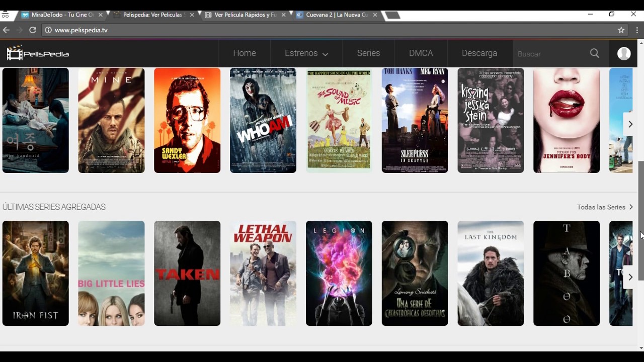The image size is (644, 362).
Task: Click the PelisPedia logo
Action: coord(38,53)
